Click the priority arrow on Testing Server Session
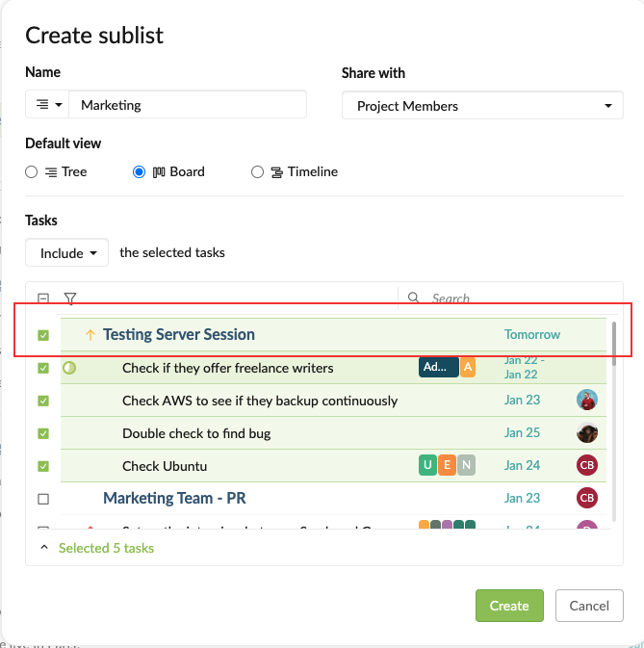The width and height of the screenshot is (644, 648). (90, 334)
